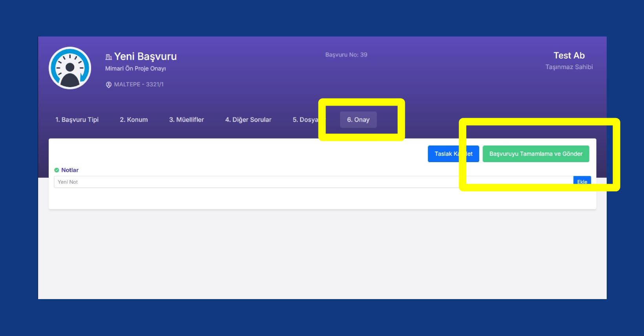Click the Mimari Ön Proje Onayı subtitle
This screenshot has height=336, width=644.
coord(135,68)
